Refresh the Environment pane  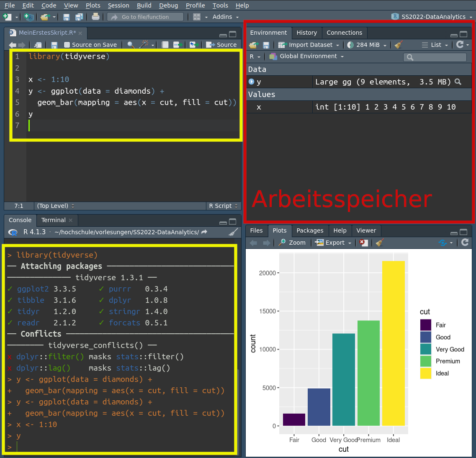coord(460,45)
